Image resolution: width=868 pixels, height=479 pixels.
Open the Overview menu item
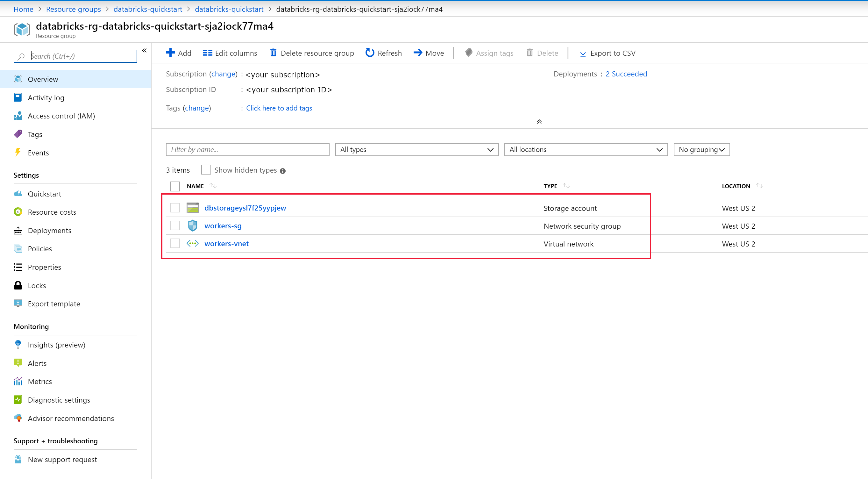pyautogui.click(x=43, y=78)
